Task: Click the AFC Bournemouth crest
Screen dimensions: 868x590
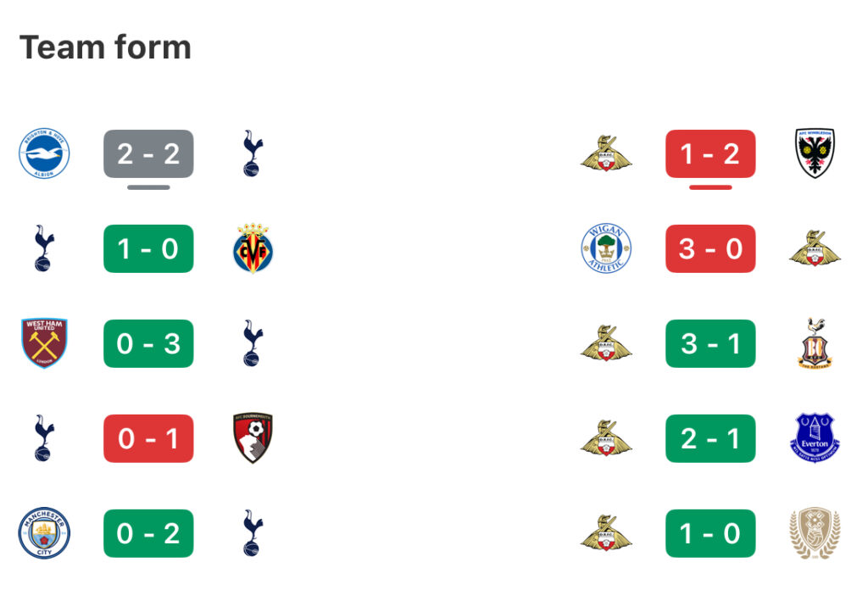Action: tap(253, 437)
